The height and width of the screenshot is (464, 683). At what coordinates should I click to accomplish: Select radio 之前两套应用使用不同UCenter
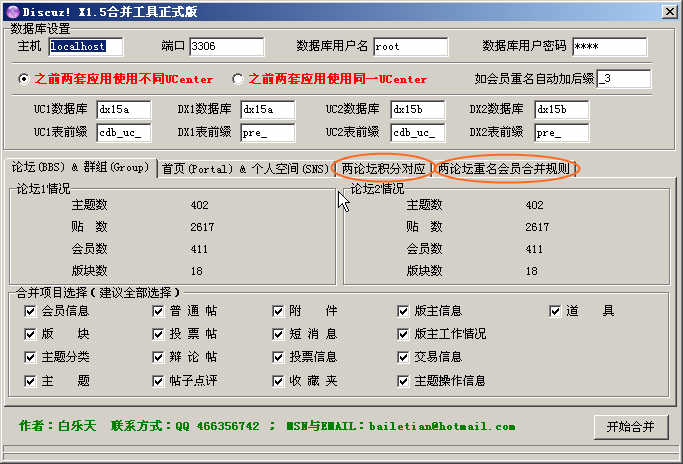point(24,79)
